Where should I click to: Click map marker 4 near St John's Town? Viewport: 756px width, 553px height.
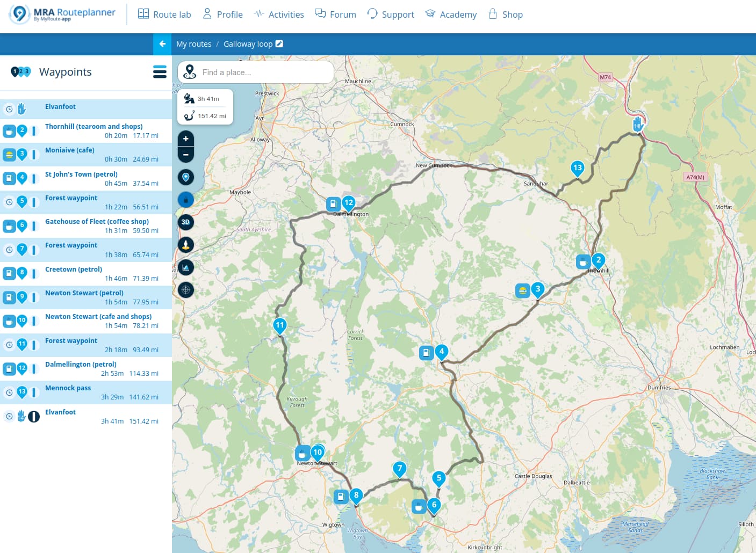[442, 352]
